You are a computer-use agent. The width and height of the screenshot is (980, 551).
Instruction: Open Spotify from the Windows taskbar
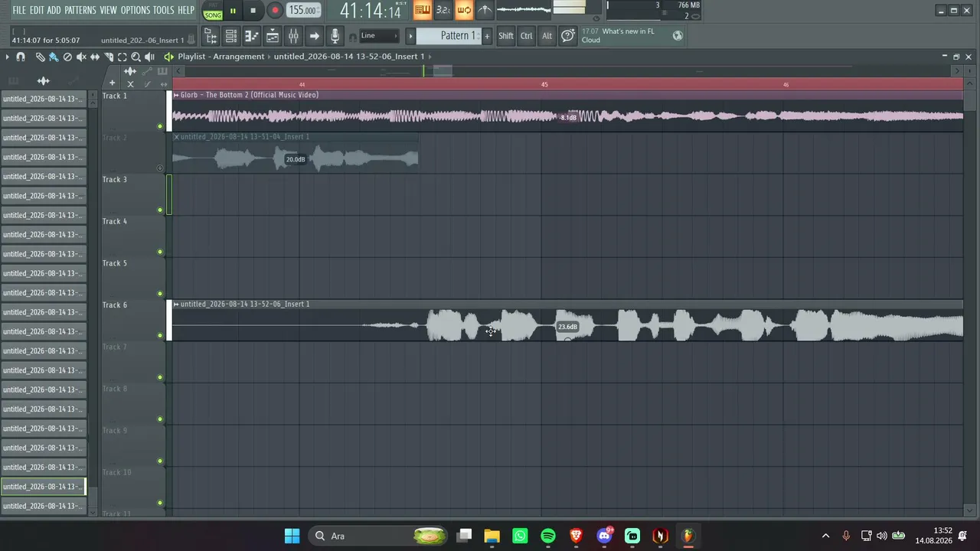pyautogui.click(x=548, y=536)
